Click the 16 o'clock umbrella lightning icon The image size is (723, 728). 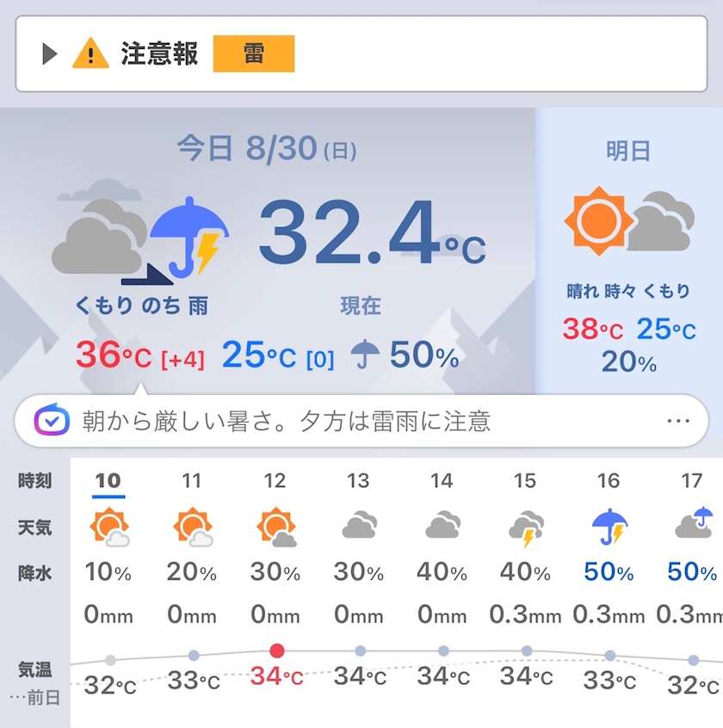point(609,527)
